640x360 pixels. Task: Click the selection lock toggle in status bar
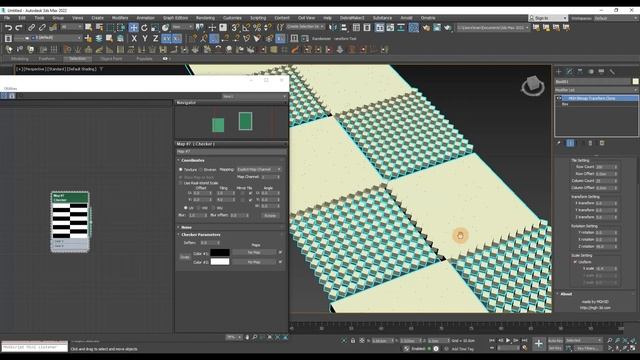click(353, 340)
